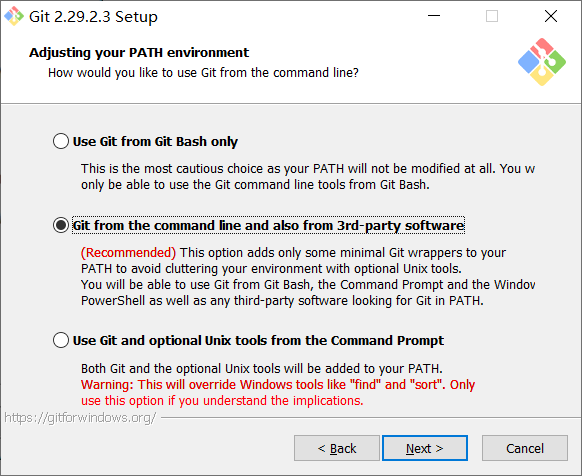Click the large Git logo in the header
The image size is (582, 476).
click(542, 62)
